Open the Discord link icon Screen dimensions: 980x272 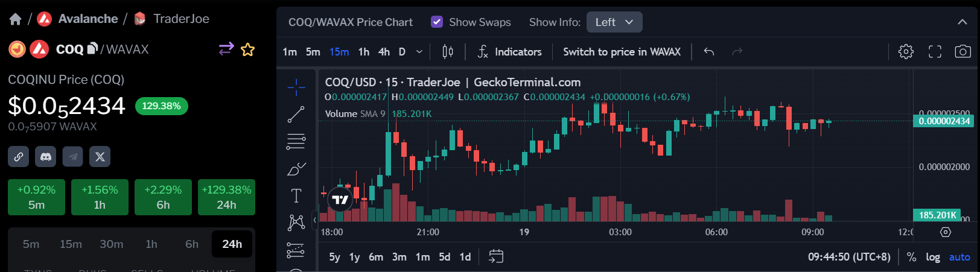tap(46, 157)
